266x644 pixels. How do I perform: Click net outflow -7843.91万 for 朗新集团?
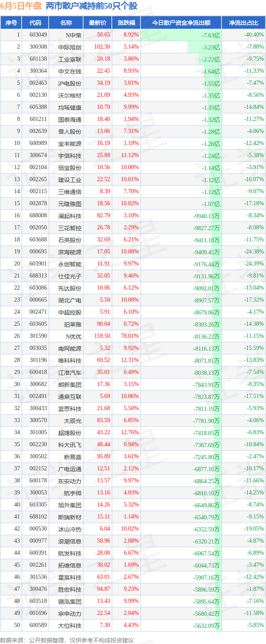(x=207, y=384)
